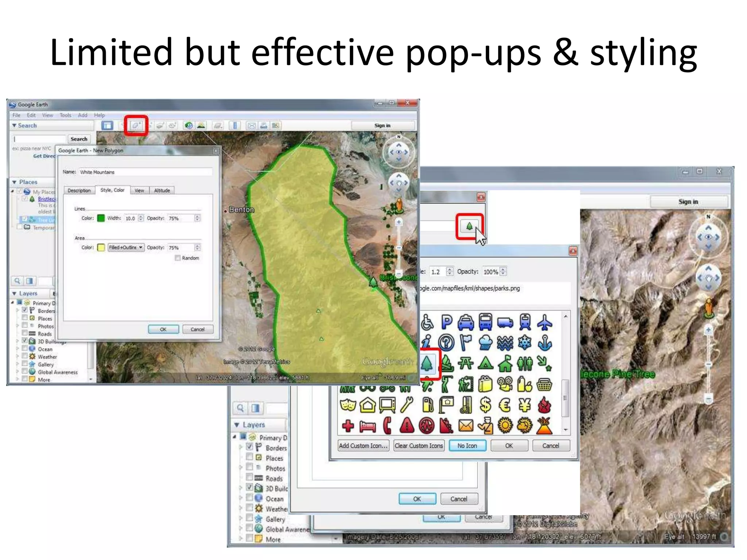Select the anchor marina icon
This screenshot has width=747, height=560.
[545, 343]
